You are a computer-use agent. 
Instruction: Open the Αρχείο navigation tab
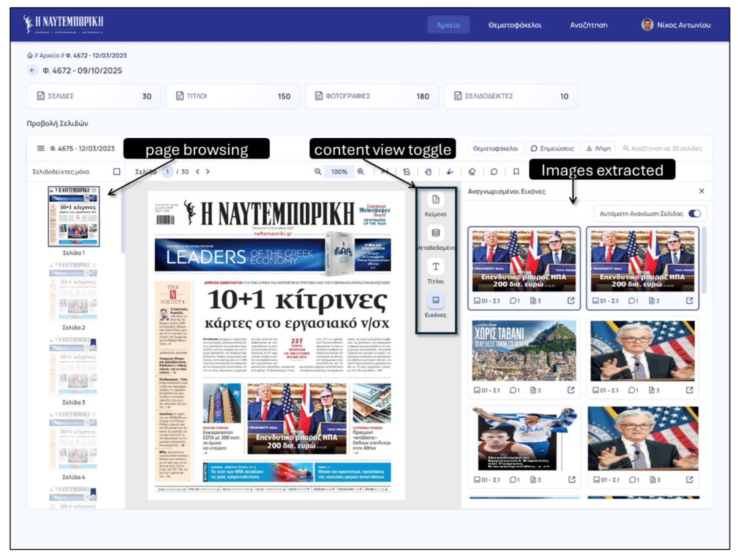pos(448,25)
